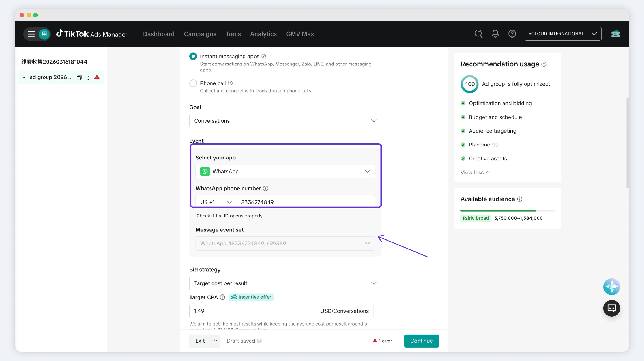Click the Continue button
The image size is (644, 361).
point(421,341)
